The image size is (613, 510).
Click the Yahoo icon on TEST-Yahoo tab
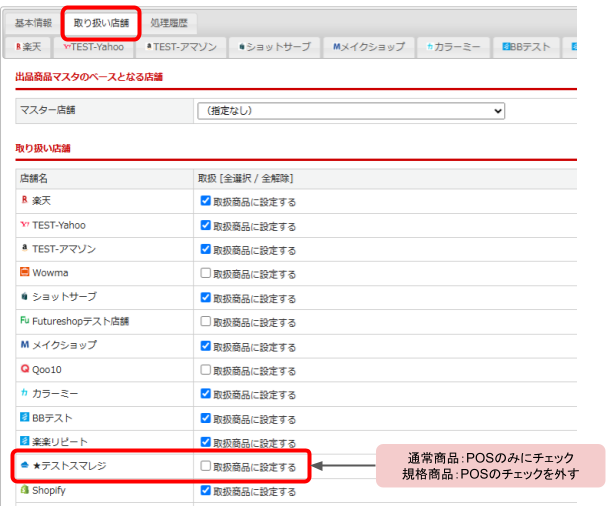[67, 47]
